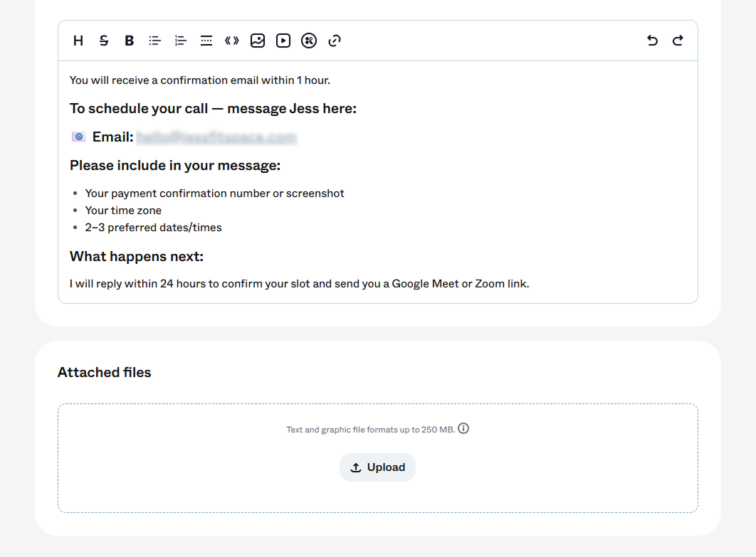Redo the last edit
Image resolution: width=756 pixels, height=557 pixels.
tap(678, 41)
